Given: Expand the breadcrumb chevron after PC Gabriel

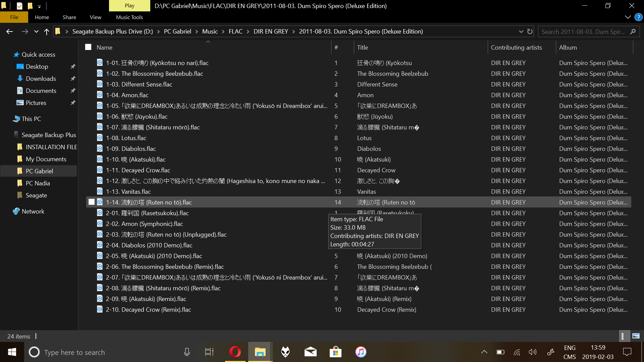Looking at the screenshot, I should [x=197, y=32].
